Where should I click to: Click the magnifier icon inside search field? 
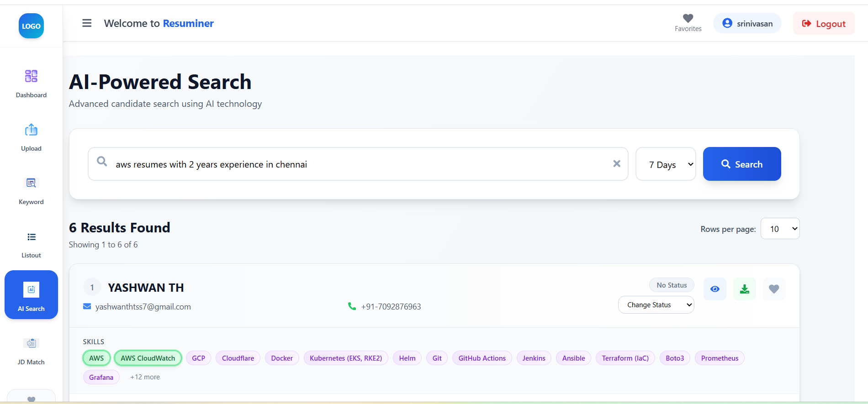pyautogui.click(x=102, y=161)
